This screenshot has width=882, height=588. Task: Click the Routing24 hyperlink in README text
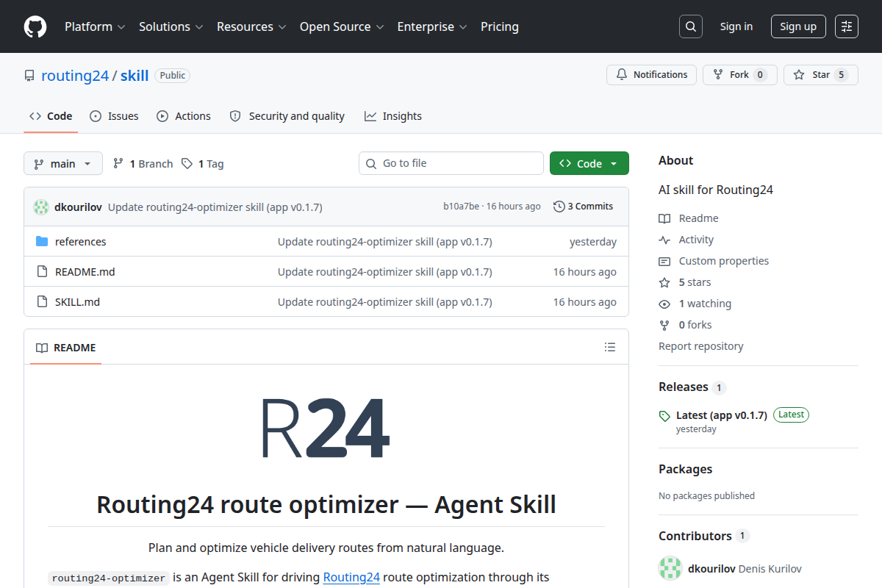tap(351, 578)
